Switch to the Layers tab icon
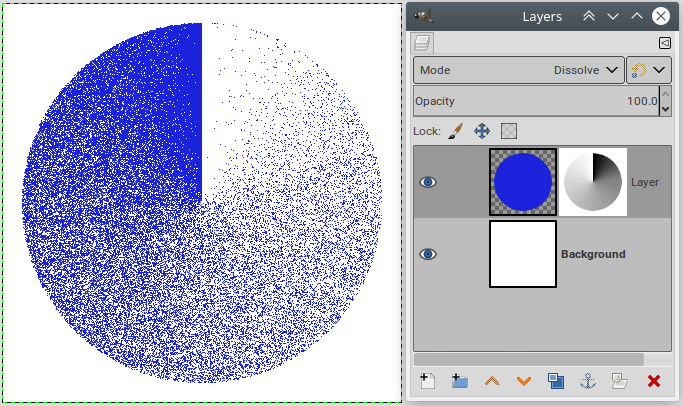The width and height of the screenshot is (683, 406). (422, 43)
